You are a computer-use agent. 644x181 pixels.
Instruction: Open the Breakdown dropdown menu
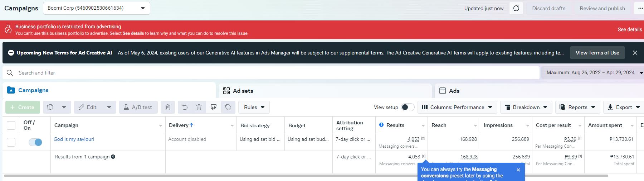tap(526, 107)
